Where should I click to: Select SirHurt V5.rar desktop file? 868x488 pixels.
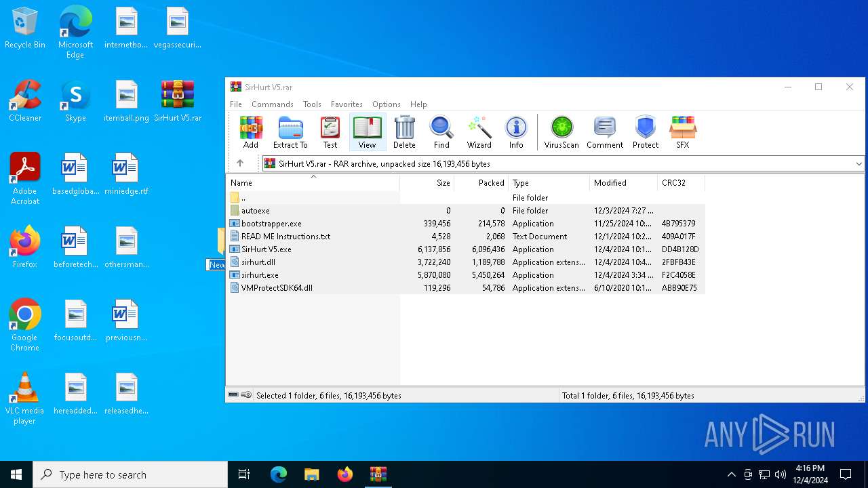pos(178,101)
